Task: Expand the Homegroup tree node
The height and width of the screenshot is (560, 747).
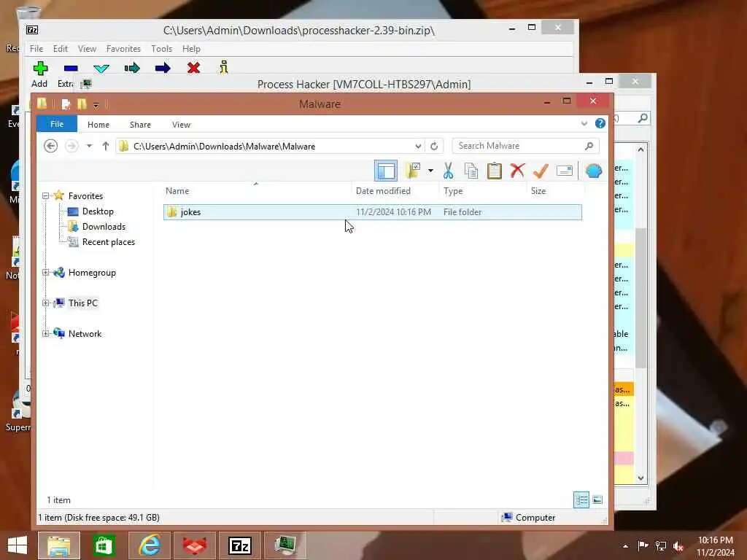Action: coord(46,273)
